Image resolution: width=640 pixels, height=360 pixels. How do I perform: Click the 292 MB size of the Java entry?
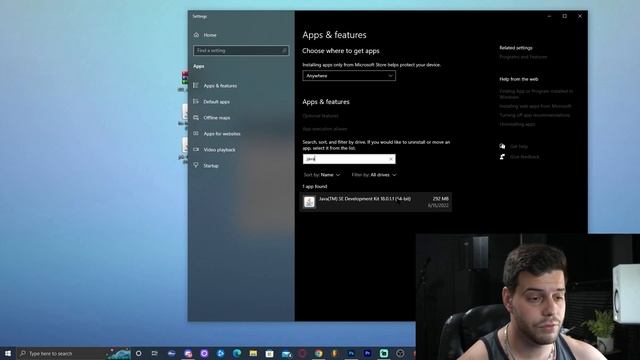click(440, 199)
